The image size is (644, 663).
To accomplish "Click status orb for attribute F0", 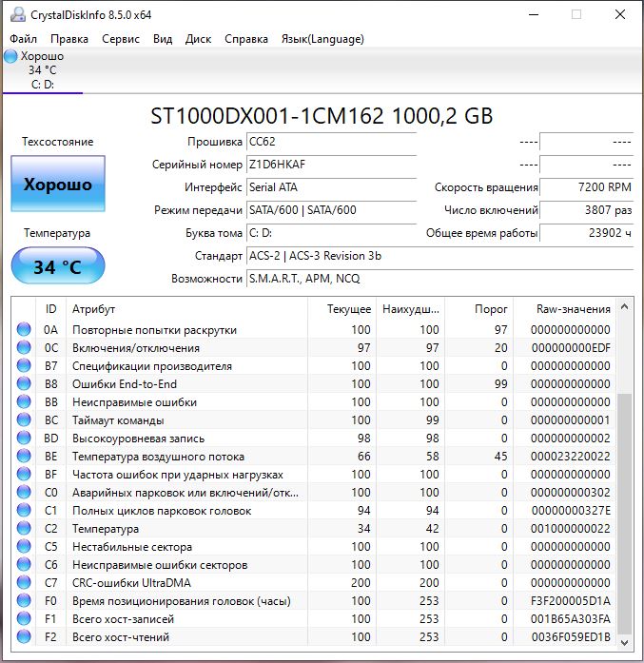I will tap(24, 600).
